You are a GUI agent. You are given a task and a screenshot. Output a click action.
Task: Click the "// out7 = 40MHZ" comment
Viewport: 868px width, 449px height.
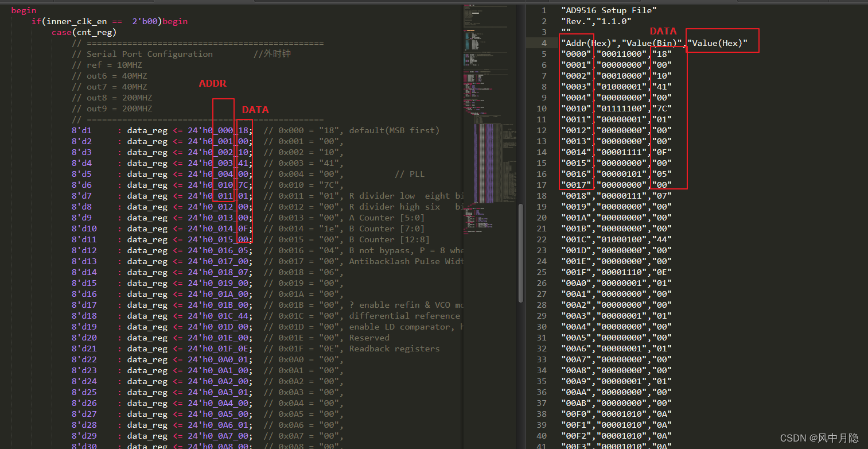pos(109,87)
